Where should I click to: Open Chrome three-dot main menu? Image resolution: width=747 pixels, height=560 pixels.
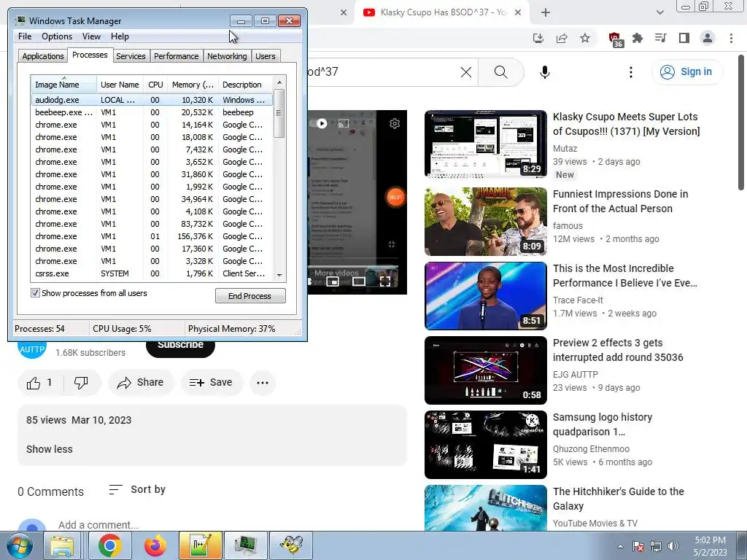[x=731, y=38]
